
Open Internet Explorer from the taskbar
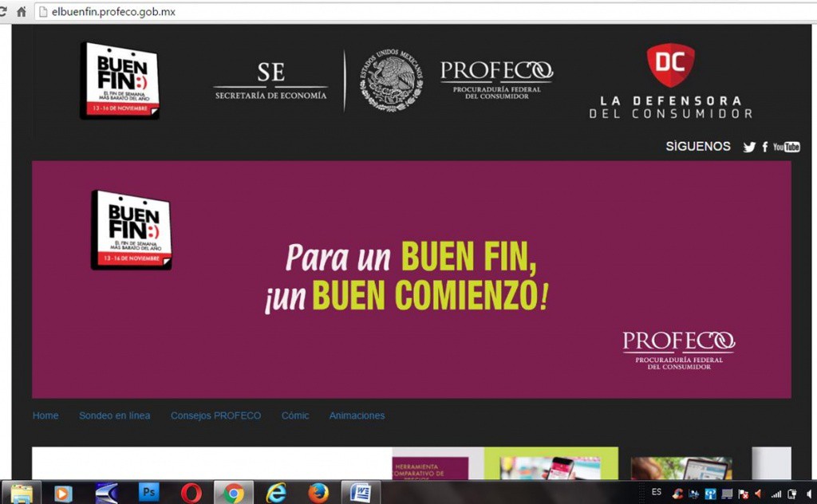coord(276,493)
